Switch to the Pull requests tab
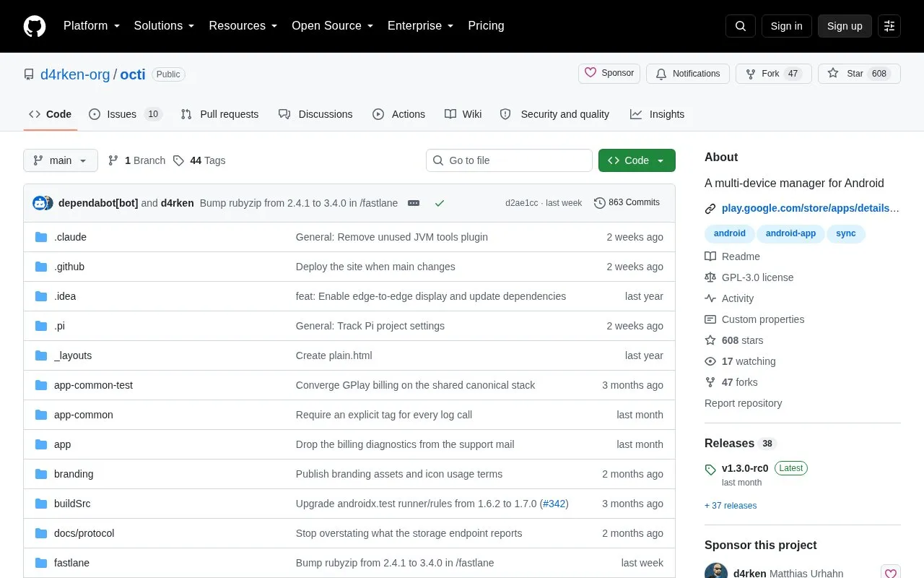Image resolution: width=924 pixels, height=578 pixels. [x=219, y=114]
